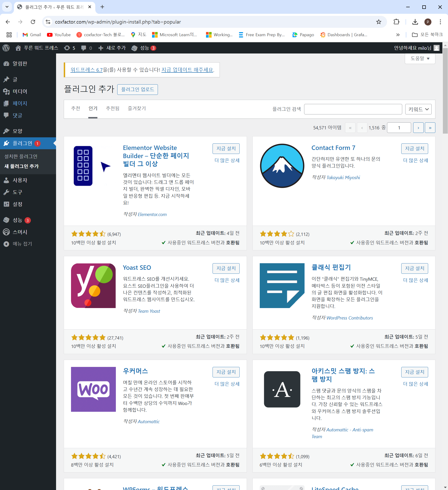Image resolution: width=448 pixels, height=490 pixels.
Task: Open 더 많은 상세 for Yoast SEO
Action: pos(227,280)
